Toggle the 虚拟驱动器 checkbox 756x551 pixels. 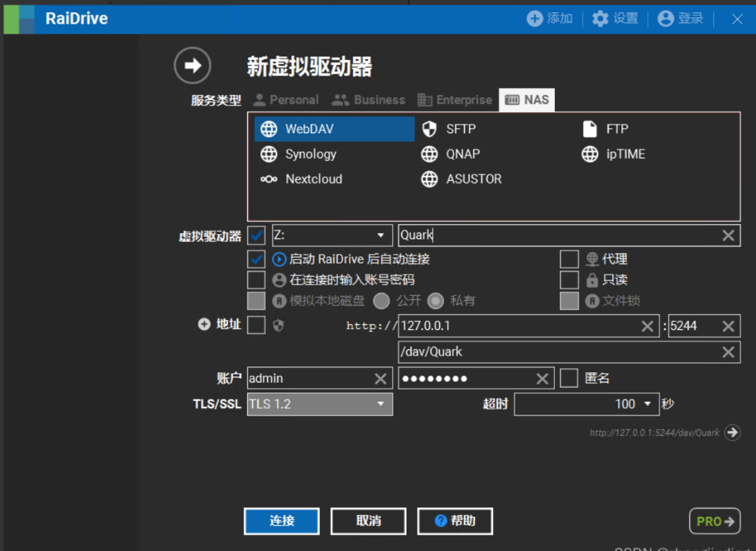point(256,236)
